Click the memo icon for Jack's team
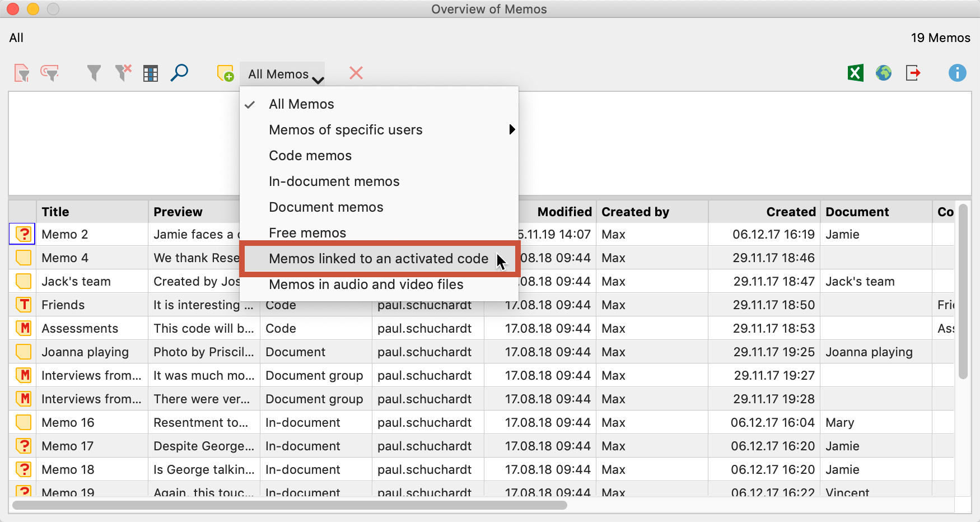 tap(24, 281)
